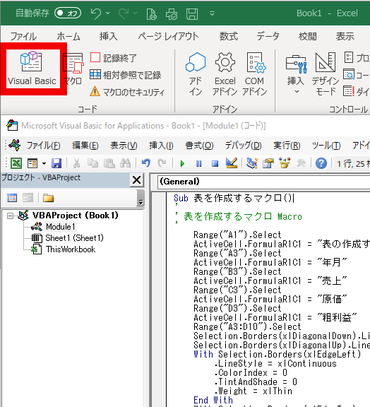Open the VBA デバッグ(D) menu
This screenshot has height=407, width=370.
(x=243, y=145)
